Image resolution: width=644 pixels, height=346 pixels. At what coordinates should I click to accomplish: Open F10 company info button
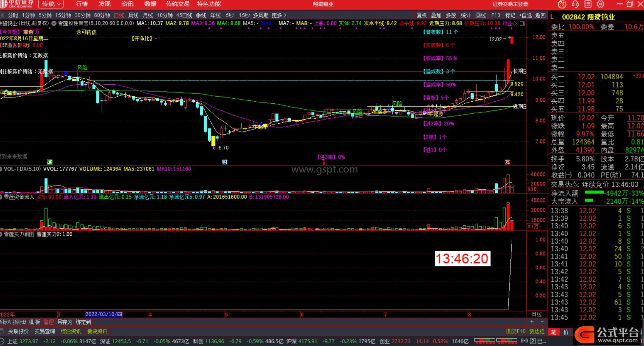(x=496, y=15)
